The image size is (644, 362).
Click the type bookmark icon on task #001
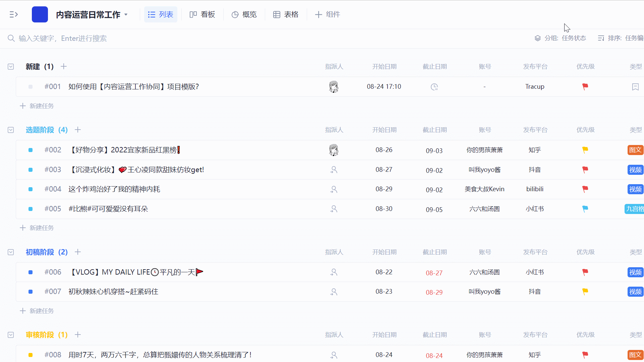635,87
